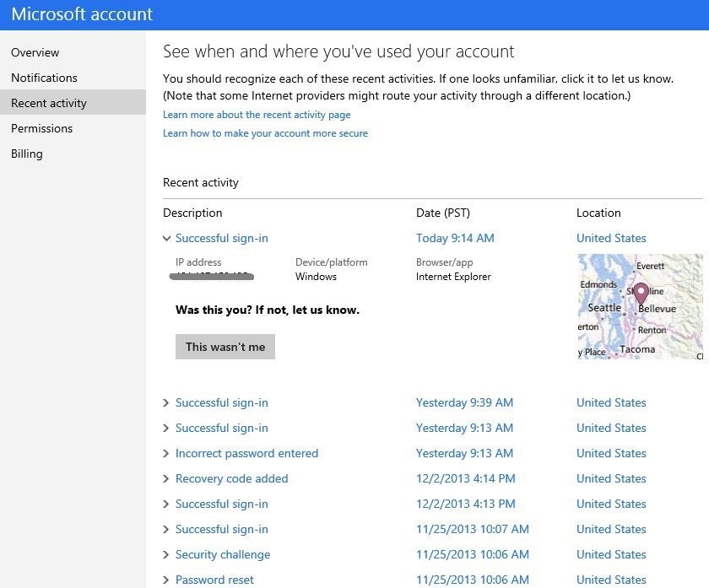Open the Overview section in sidebar
The width and height of the screenshot is (709, 588).
(35, 52)
